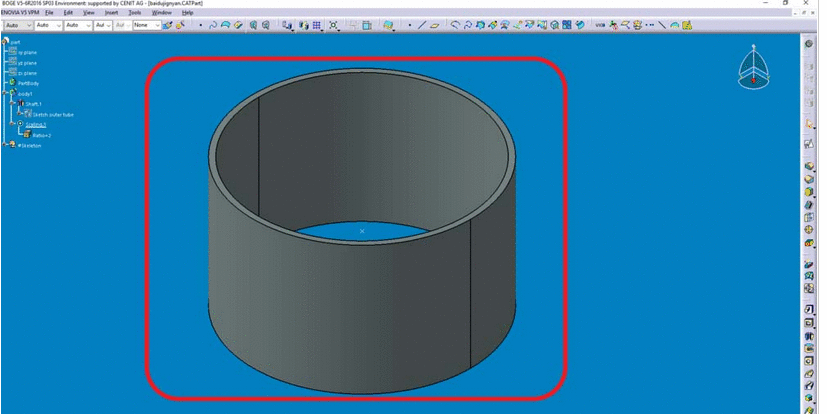827x414 pixels.
Task: Select the xy plane in tree
Action: [28, 52]
